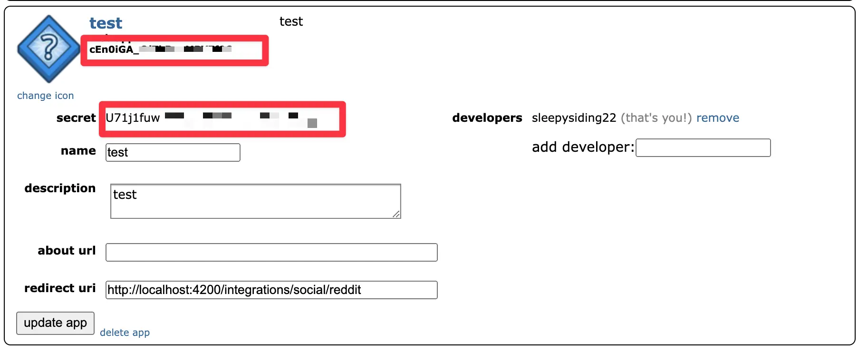
Task: Click the client ID starting with cEn0iGA
Action: 112,49
